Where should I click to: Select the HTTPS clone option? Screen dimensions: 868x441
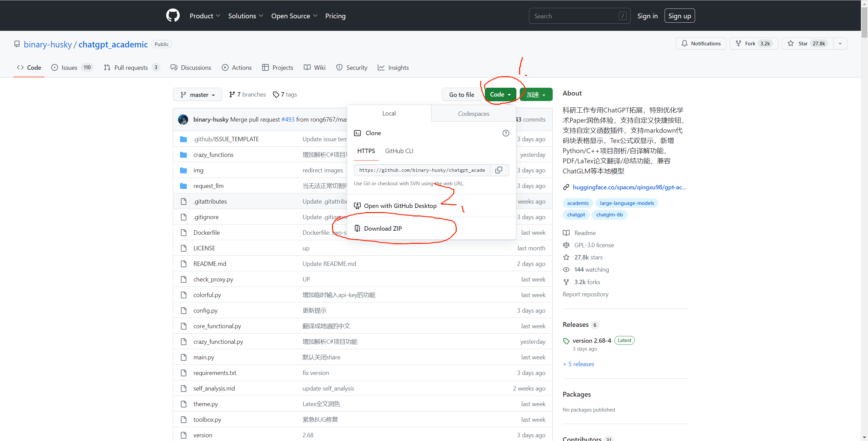coord(366,151)
